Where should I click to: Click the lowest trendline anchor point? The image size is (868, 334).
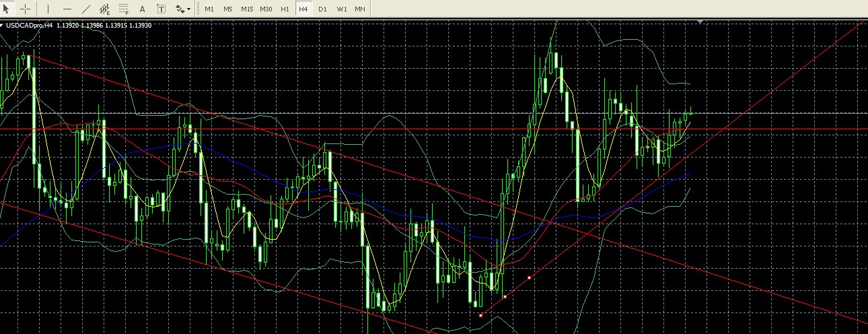480,315
